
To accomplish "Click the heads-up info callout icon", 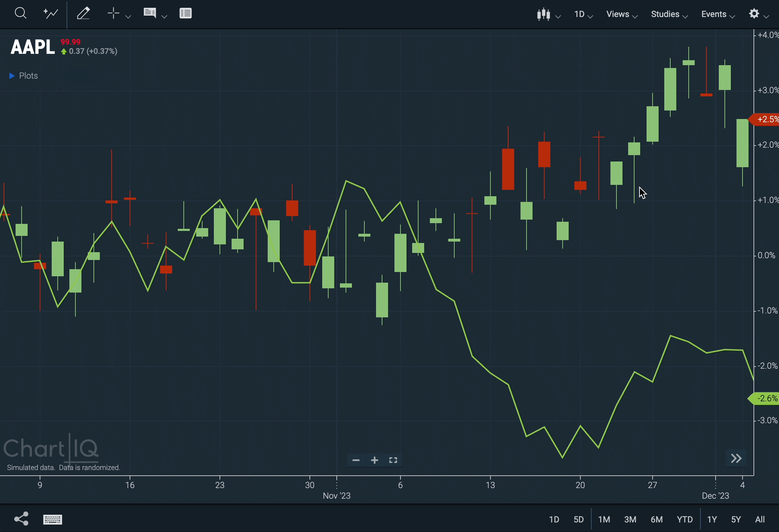I will point(150,13).
